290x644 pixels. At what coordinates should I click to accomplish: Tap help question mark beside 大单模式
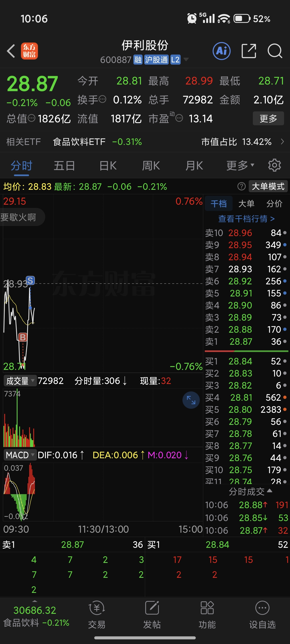[x=241, y=186]
